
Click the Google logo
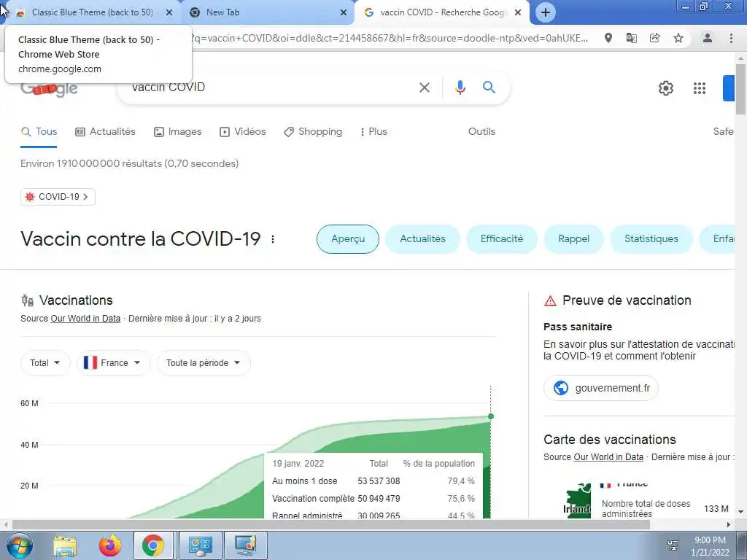click(x=49, y=88)
